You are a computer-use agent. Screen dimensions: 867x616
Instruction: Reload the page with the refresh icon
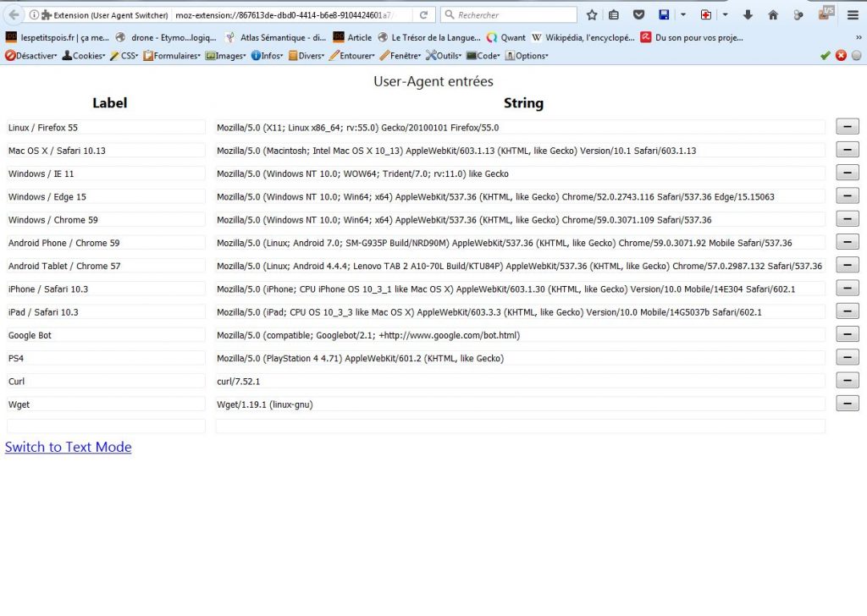pyautogui.click(x=423, y=15)
